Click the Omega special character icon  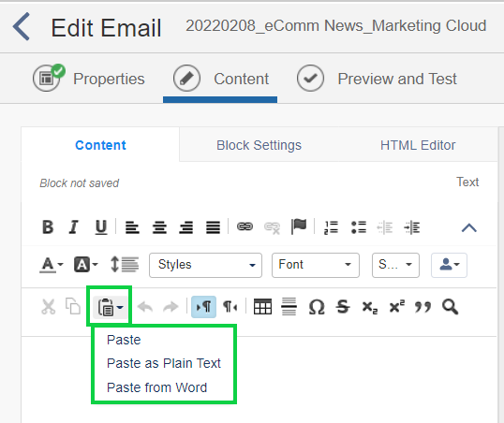[x=317, y=307]
